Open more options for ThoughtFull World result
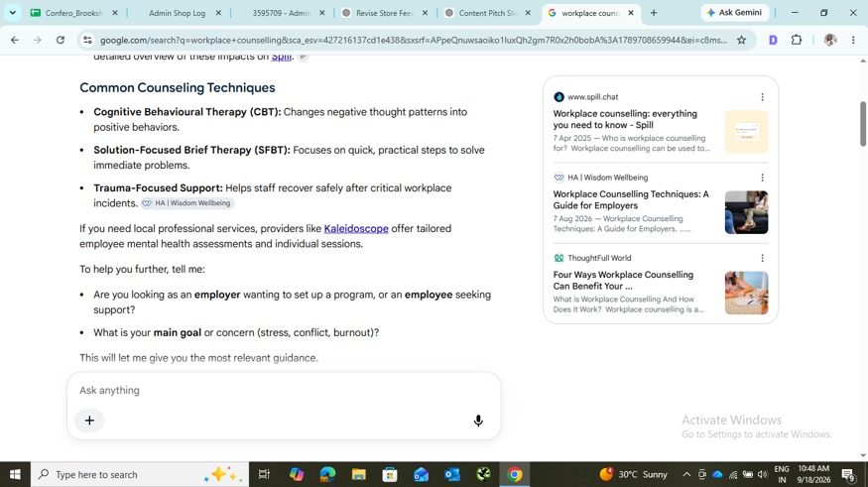The image size is (868, 487). point(762,258)
